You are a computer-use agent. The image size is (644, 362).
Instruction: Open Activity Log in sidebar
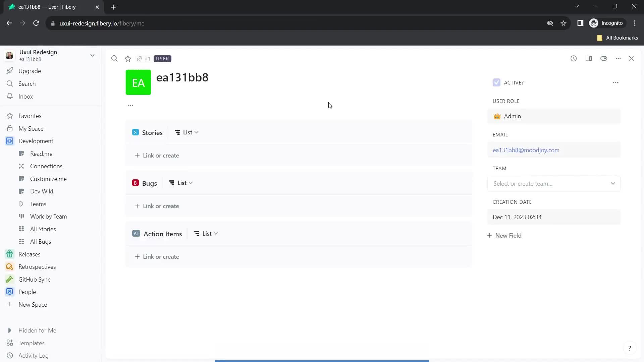(34, 355)
